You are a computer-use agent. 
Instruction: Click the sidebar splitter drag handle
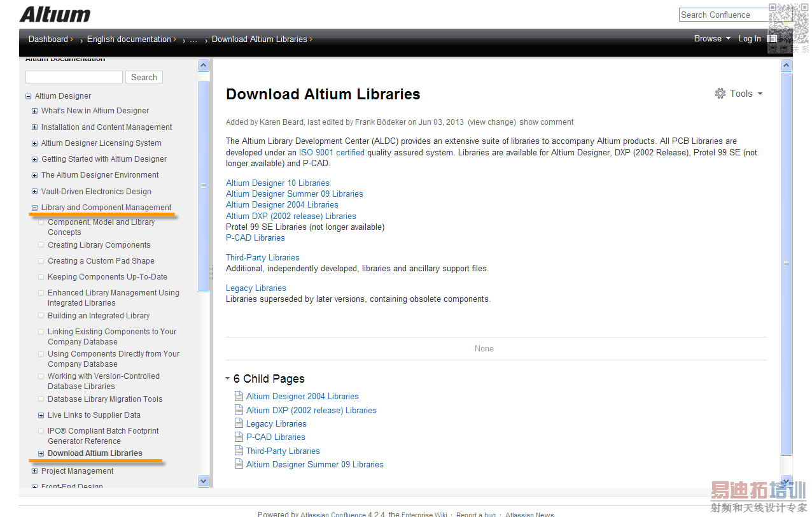tap(211, 274)
